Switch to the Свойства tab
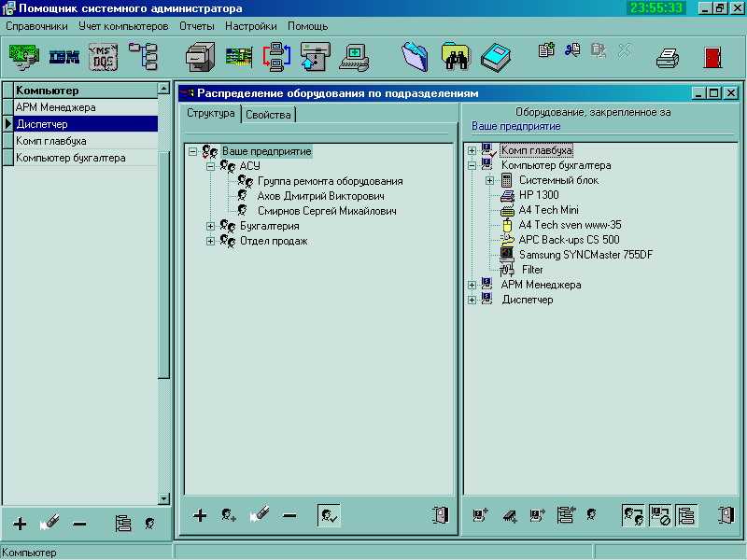This screenshot has height=560, width=747. pos(269,115)
